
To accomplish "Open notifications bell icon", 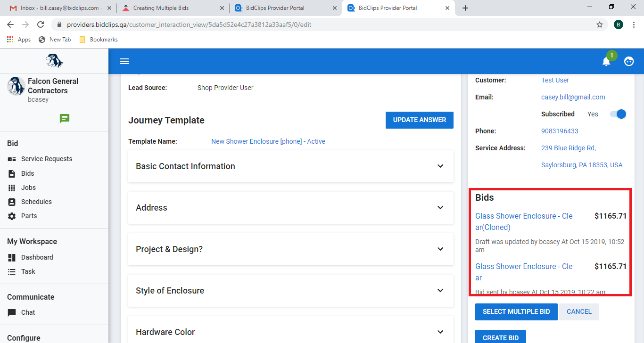I will 606,61.
